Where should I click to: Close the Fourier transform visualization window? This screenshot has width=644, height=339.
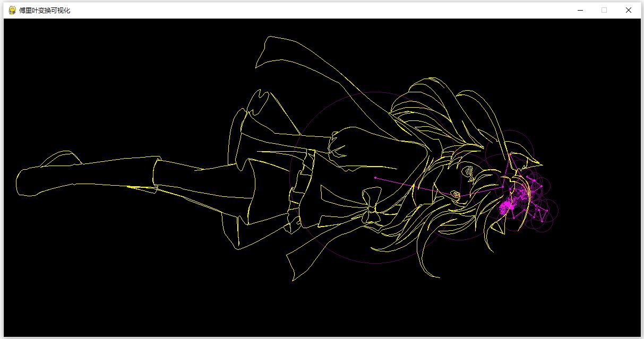(629, 10)
